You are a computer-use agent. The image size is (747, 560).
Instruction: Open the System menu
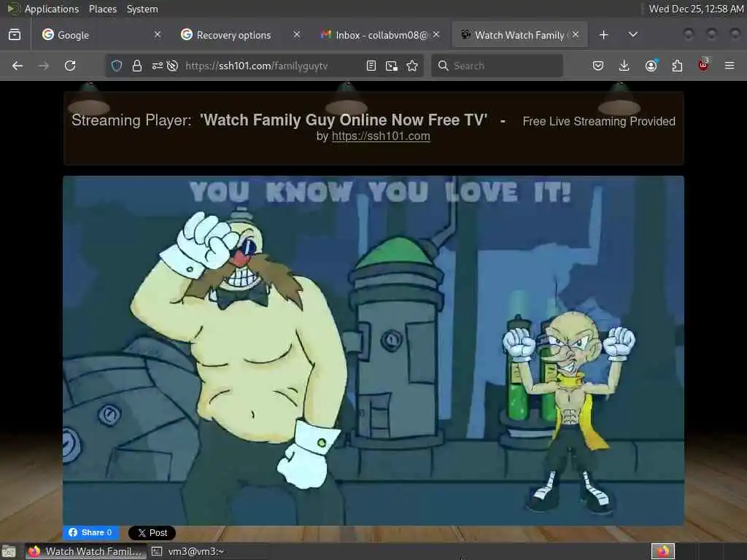point(142,9)
